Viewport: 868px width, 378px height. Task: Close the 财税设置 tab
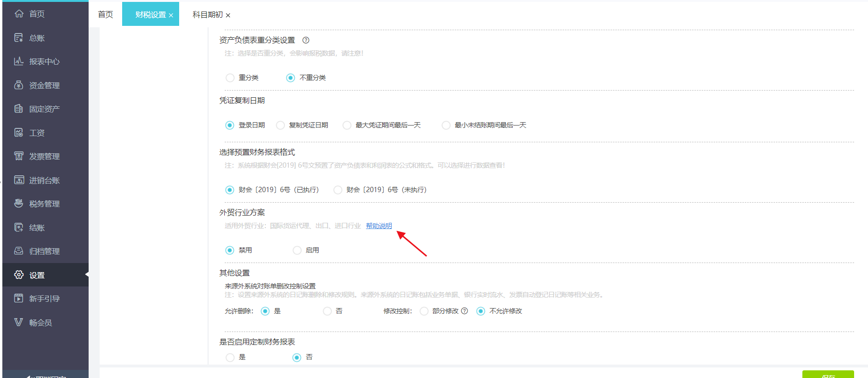coord(171,15)
